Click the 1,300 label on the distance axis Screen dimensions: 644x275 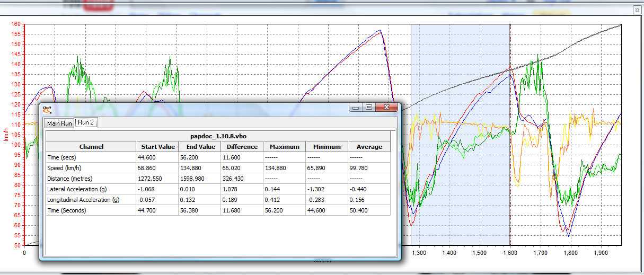[x=419, y=253]
